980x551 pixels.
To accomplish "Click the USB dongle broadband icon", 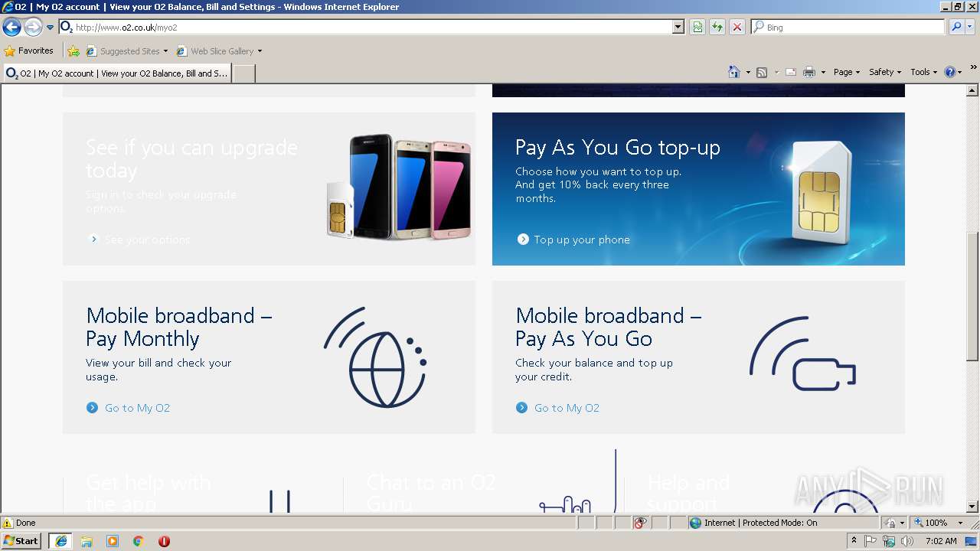I will [802, 354].
